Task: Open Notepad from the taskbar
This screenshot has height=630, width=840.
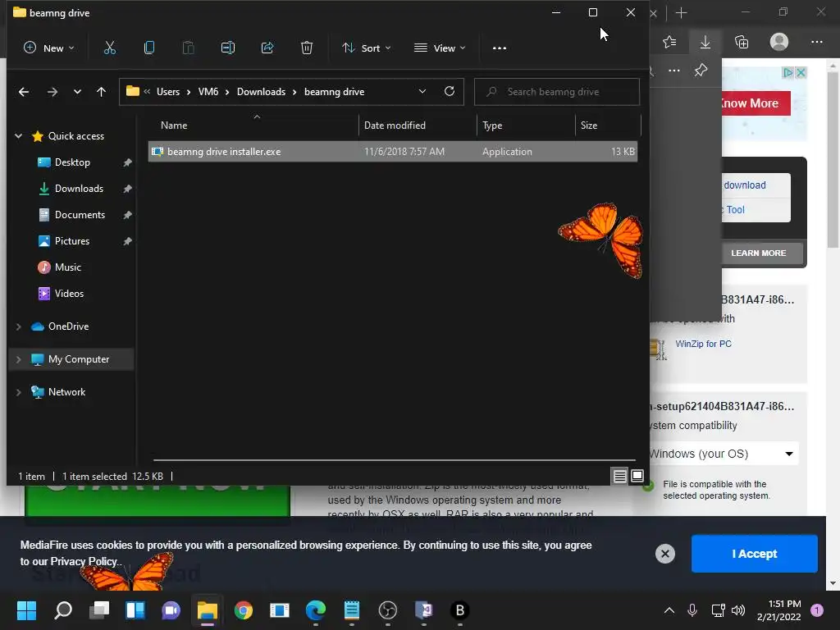Action: point(351,610)
